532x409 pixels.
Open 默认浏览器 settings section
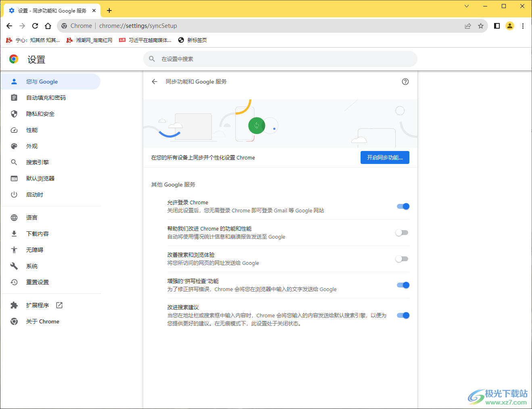pyautogui.click(x=50, y=178)
